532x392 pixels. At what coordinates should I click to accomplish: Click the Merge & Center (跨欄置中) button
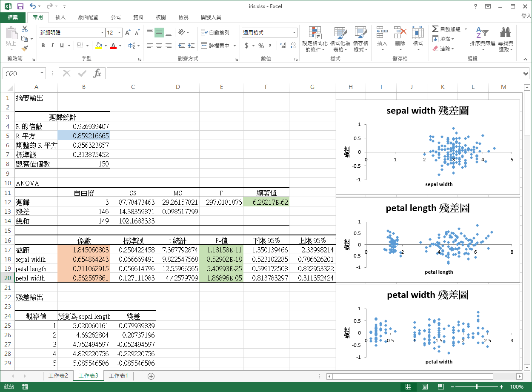215,46
